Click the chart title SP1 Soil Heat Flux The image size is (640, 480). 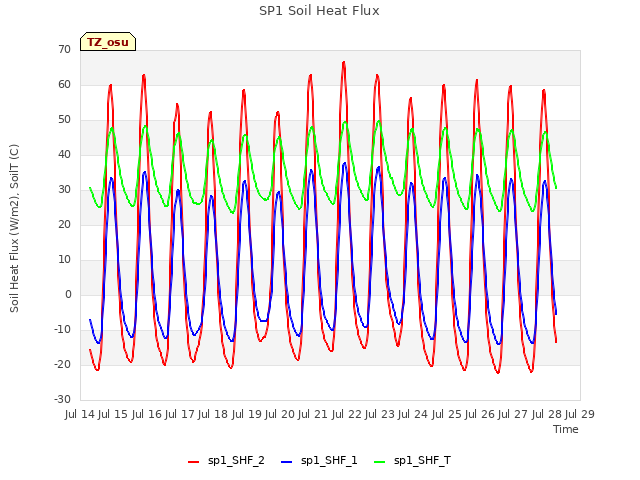319,11
